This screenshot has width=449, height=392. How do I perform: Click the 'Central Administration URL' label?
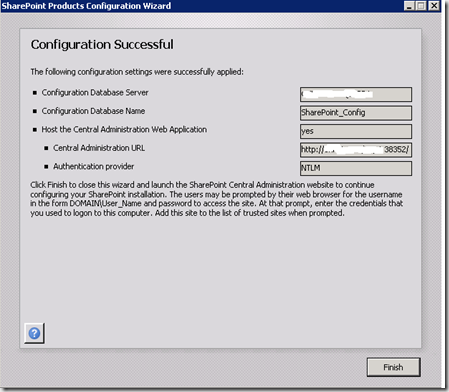pyautogui.click(x=99, y=148)
